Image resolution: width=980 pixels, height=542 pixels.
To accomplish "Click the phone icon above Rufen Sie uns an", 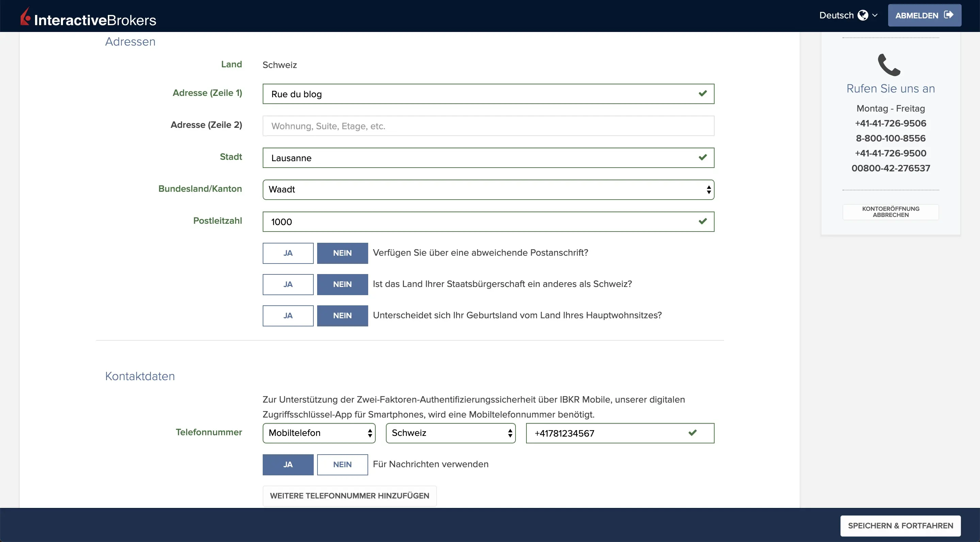I will tap(889, 65).
